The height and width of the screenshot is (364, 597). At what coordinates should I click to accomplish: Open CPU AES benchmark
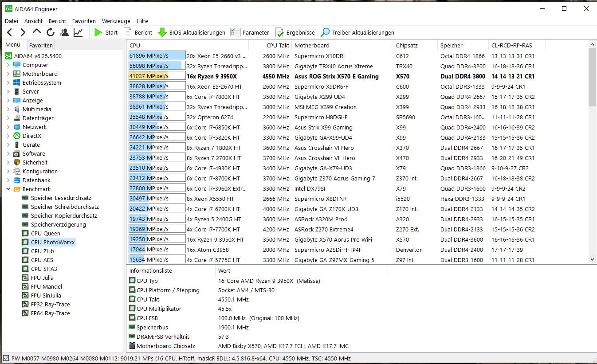pyautogui.click(x=38, y=260)
